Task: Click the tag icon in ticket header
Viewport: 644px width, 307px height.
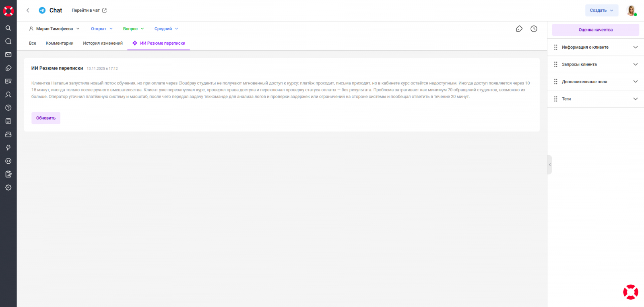Action: point(519,29)
